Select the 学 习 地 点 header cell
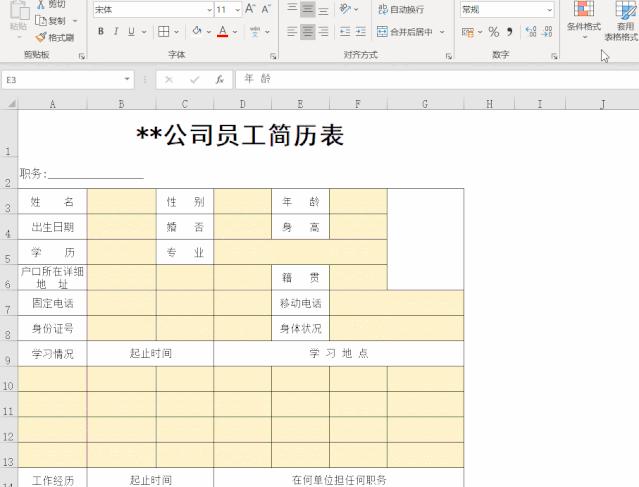 [x=339, y=353]
